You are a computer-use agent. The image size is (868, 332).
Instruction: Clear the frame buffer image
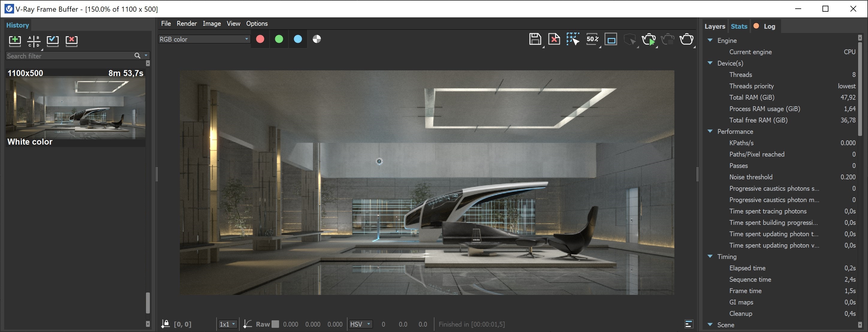(554, 39)
